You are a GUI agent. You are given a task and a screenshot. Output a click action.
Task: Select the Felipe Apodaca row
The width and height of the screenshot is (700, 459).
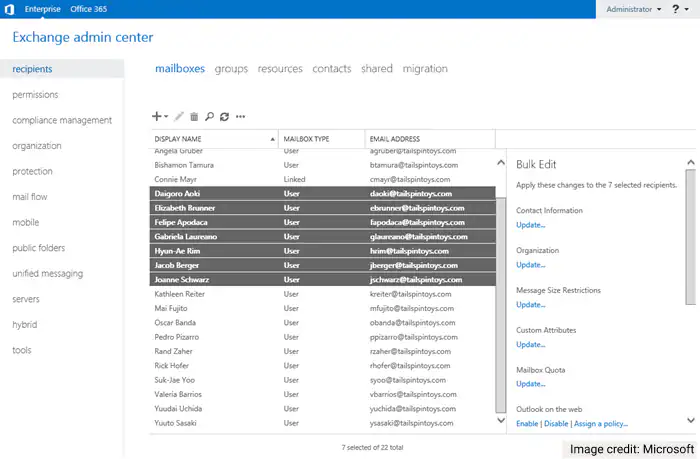click(x=323, y=222)
